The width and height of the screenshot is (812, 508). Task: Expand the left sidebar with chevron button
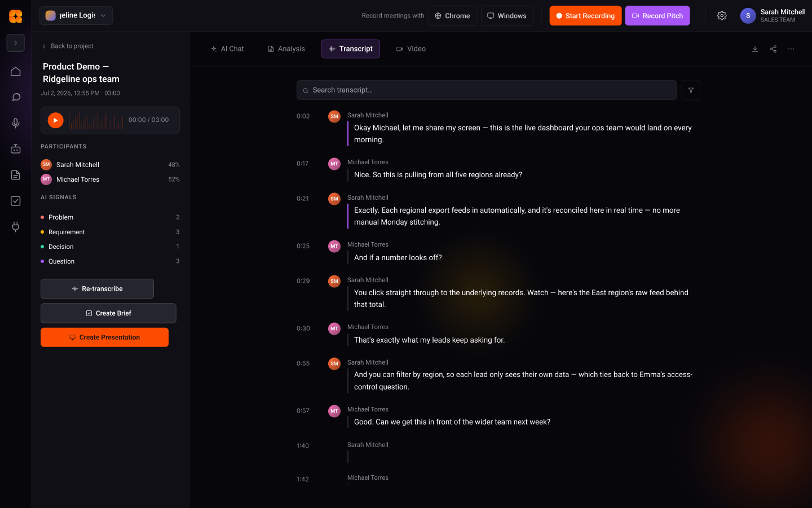pyautogui.click(x=16, y=43)
